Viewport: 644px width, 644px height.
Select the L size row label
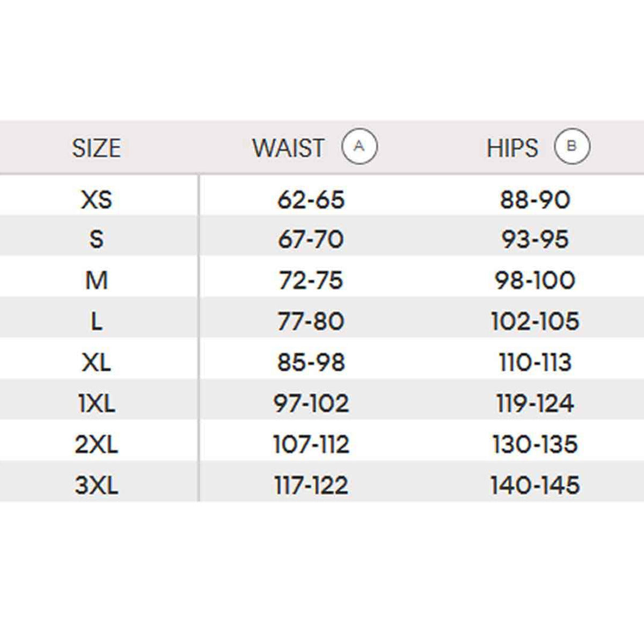pyautogui.click(x=97, y=321)
